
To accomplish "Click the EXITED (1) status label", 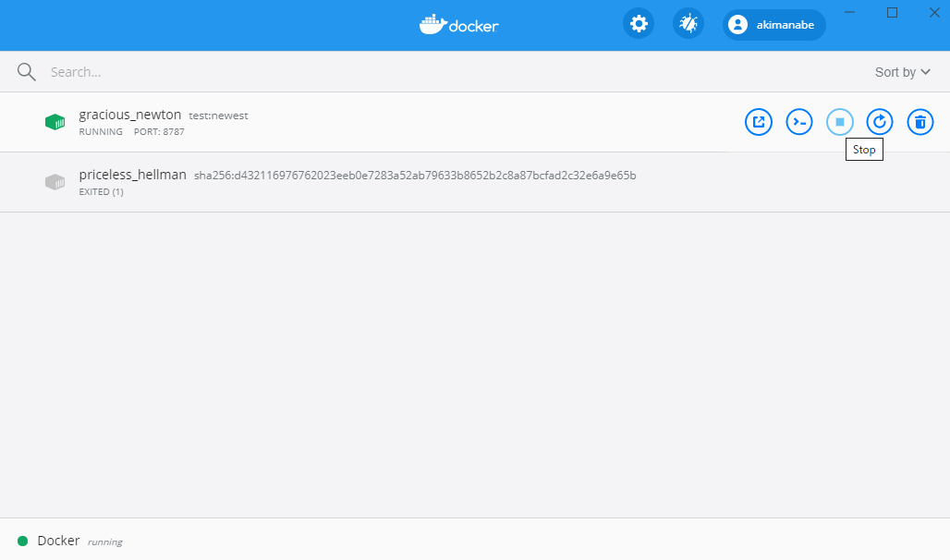I will click(x=101, y=191).
